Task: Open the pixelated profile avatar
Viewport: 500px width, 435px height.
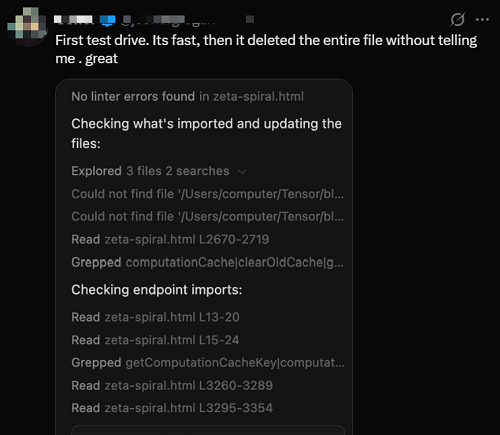Action: (x=27, y=24)
